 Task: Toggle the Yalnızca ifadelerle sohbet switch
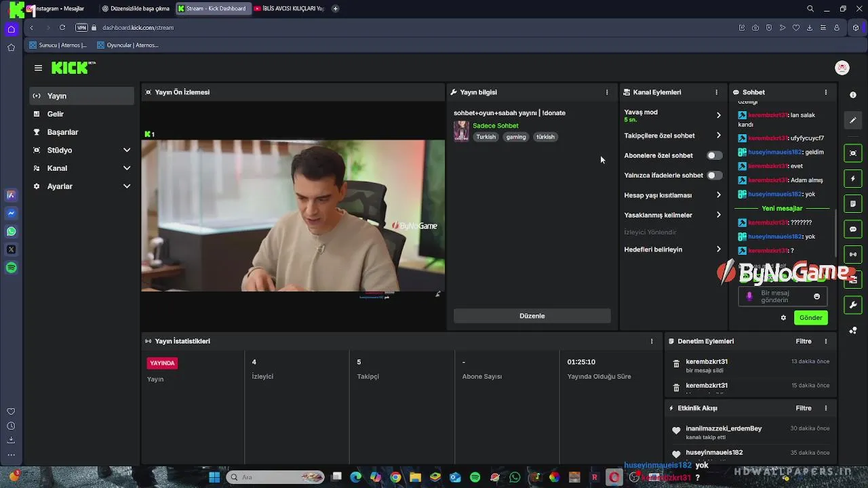pyautogui.click(x=714, y=175)
